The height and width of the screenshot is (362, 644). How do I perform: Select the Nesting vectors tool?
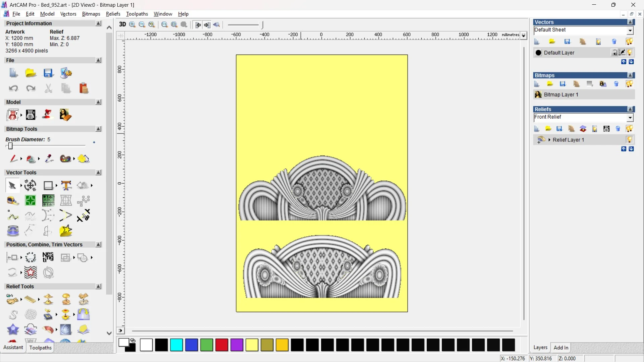pyautogui.click(x=48, y=257)
